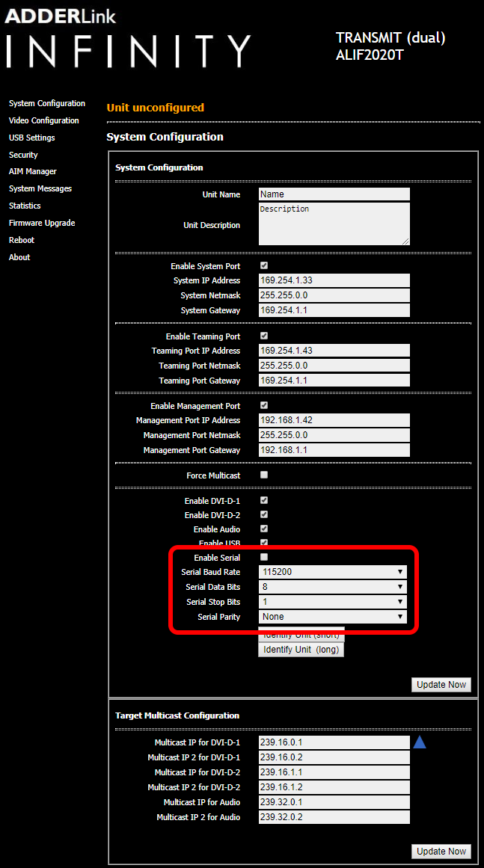Edit Teaming Port Netmask field
Screen dimensions: 484x868
[334, 366]
